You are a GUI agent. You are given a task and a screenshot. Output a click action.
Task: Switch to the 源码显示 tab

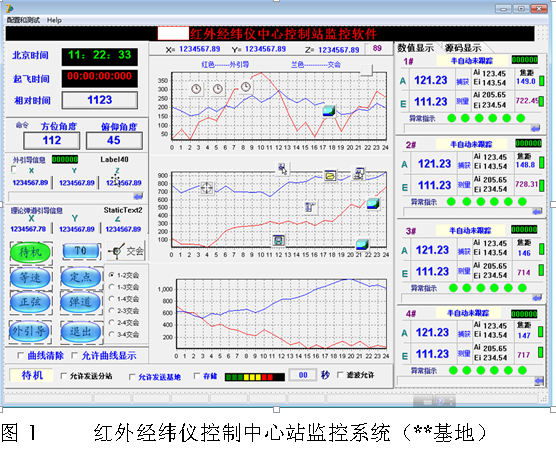click(x=463, y=48)
